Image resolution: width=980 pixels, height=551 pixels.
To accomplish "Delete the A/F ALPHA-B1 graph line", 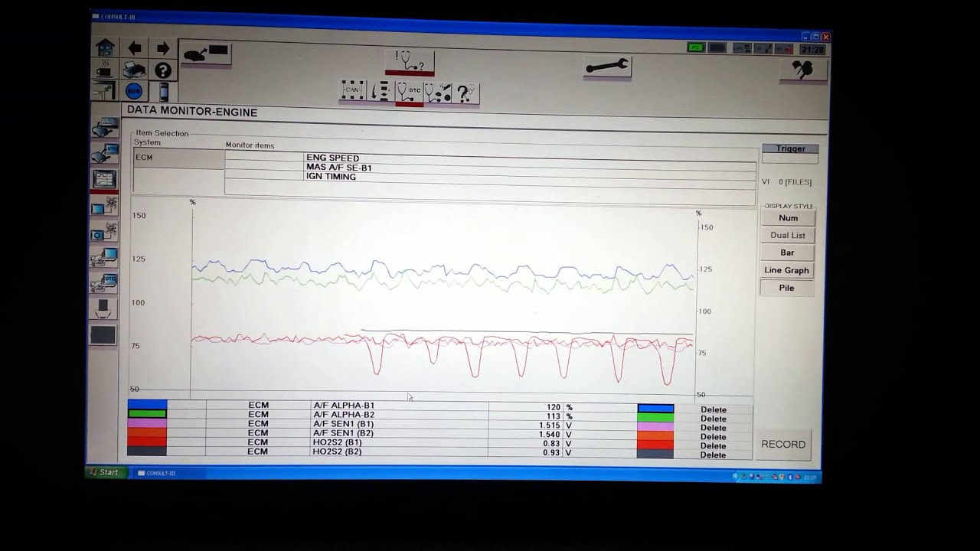I will [713, 409].
